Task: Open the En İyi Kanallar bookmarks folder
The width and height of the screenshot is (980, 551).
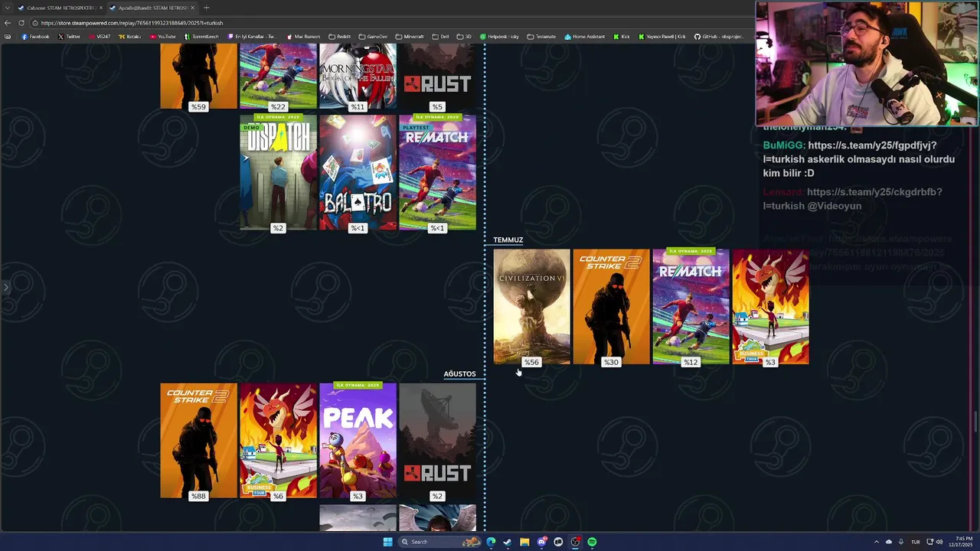Action: (x=252, y=37)
